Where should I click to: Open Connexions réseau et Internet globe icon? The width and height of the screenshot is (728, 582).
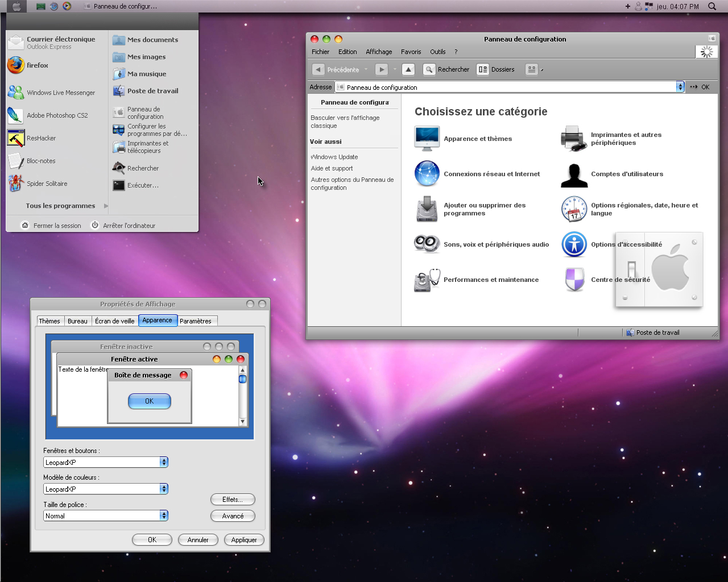point(427,174)
